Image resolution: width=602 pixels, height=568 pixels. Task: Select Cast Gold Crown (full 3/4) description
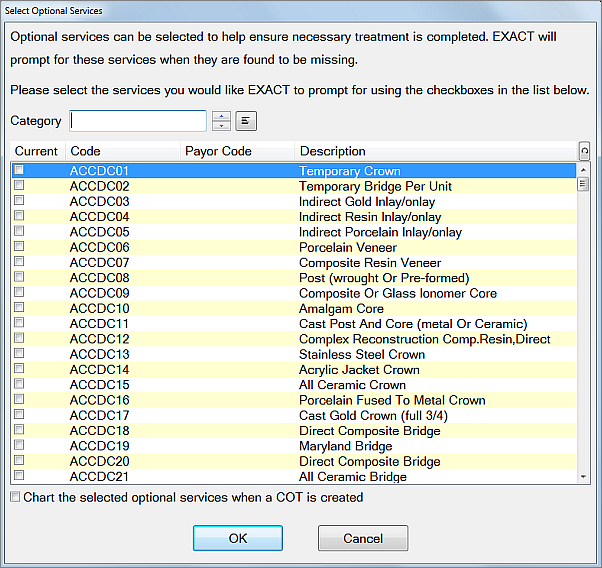tap(373, 416)
